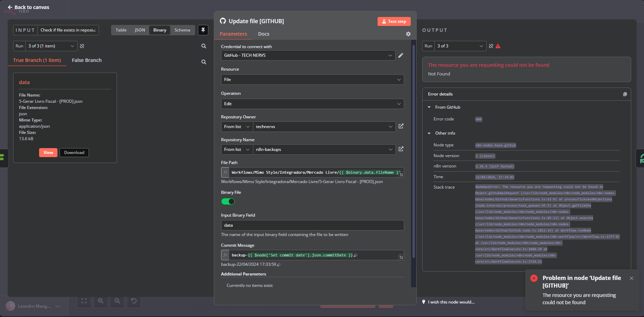Select Schema view tab
644x317 pixels.
(182, 30)
